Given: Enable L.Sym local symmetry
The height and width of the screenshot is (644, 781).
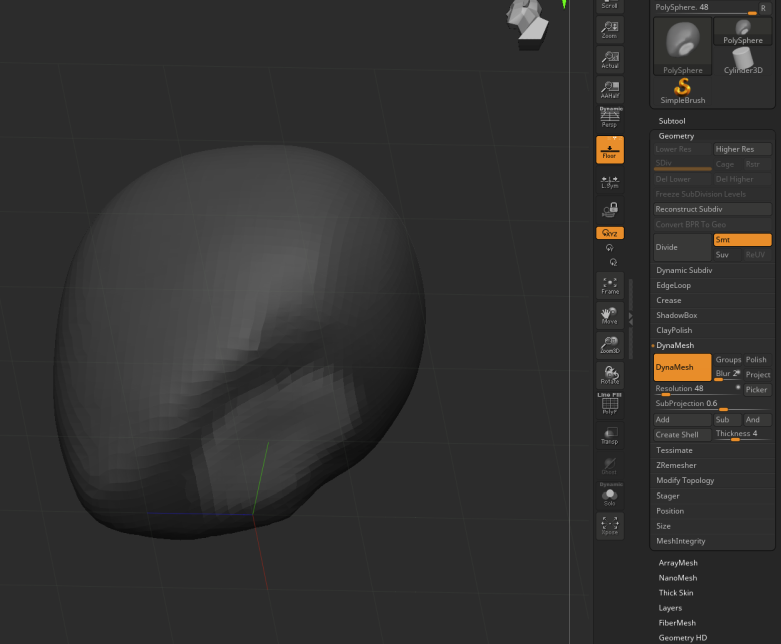Looking at the screenshot, I should click(610, 182).
